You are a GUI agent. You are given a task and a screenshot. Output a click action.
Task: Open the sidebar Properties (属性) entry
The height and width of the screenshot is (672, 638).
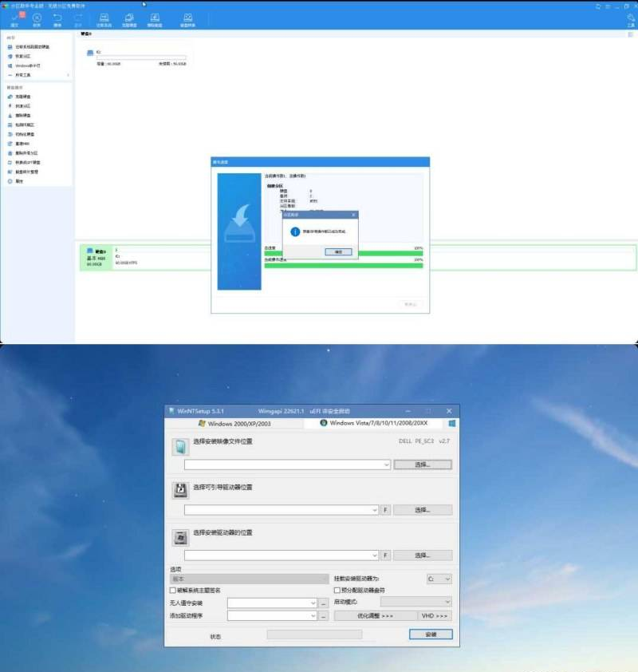point(15,181)
